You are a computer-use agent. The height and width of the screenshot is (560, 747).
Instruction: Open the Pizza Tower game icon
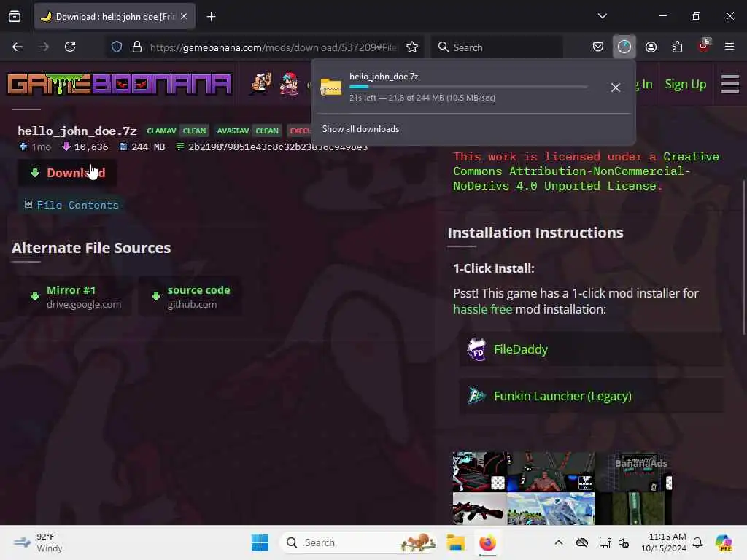[260, 83]
